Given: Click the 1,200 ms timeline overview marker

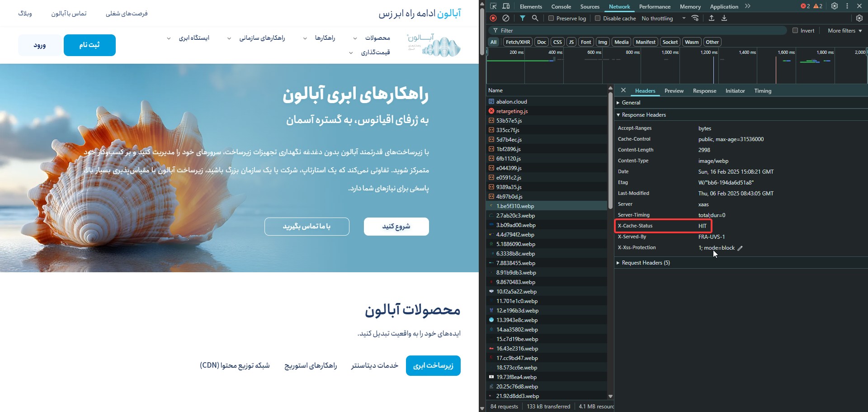Looking at the screenshot, I should pos(709,52).
